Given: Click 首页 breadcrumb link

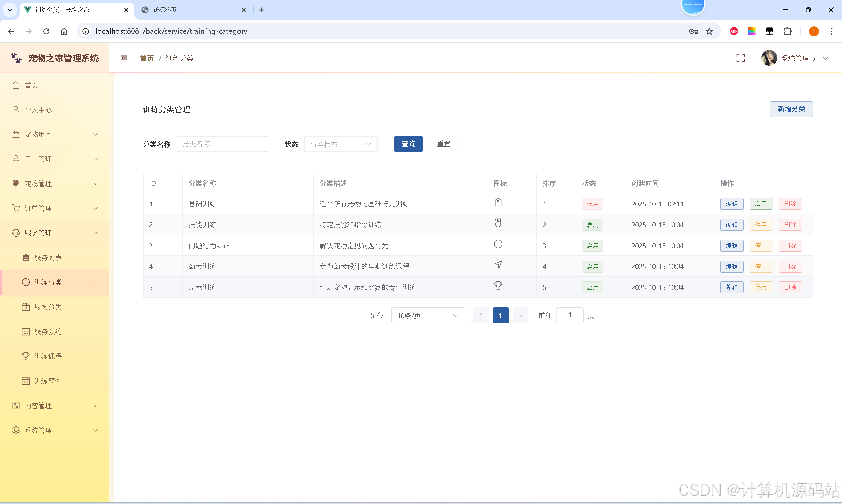Looking at the screenshot, I should 147,58.
